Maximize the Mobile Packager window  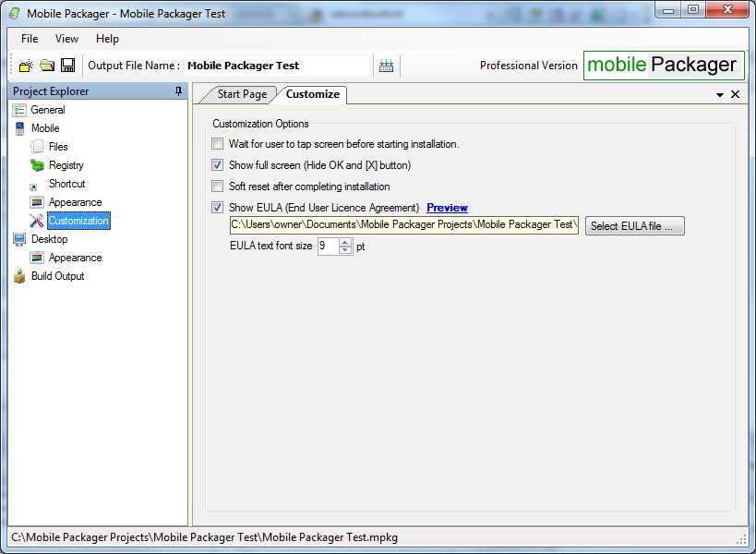tap(693, 10)
